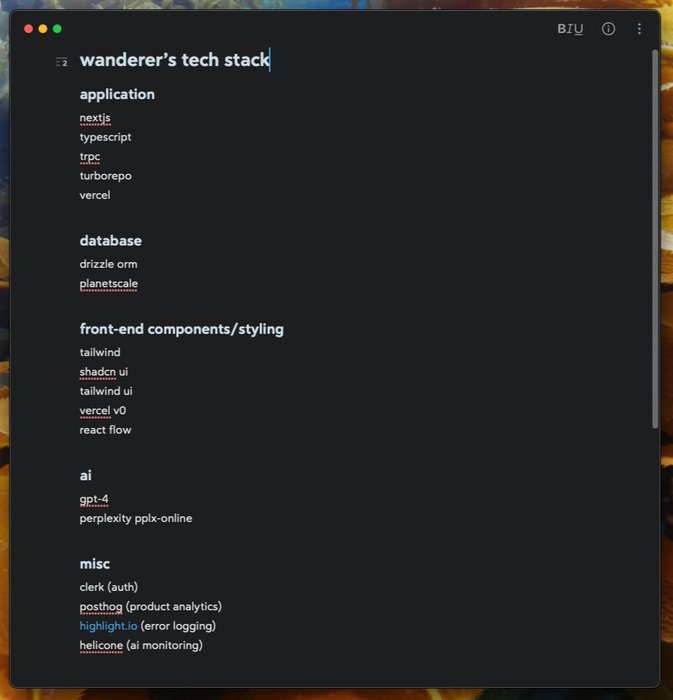Open the highlight.io link
The image size is (673, 700).
pos(109,626)
